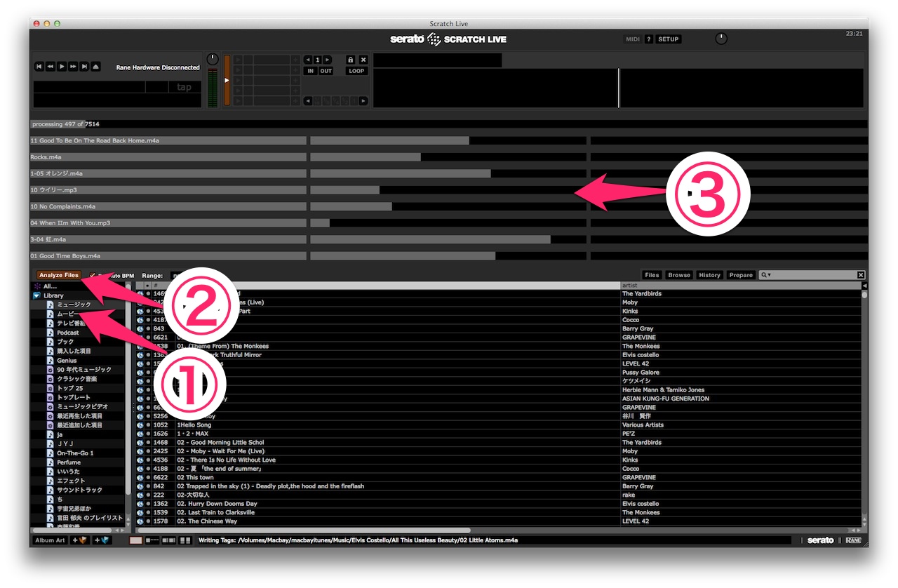Viewport: 898px width, 588px height.
Task: Add new crate with plus crate icon
Action: point(79,540)
